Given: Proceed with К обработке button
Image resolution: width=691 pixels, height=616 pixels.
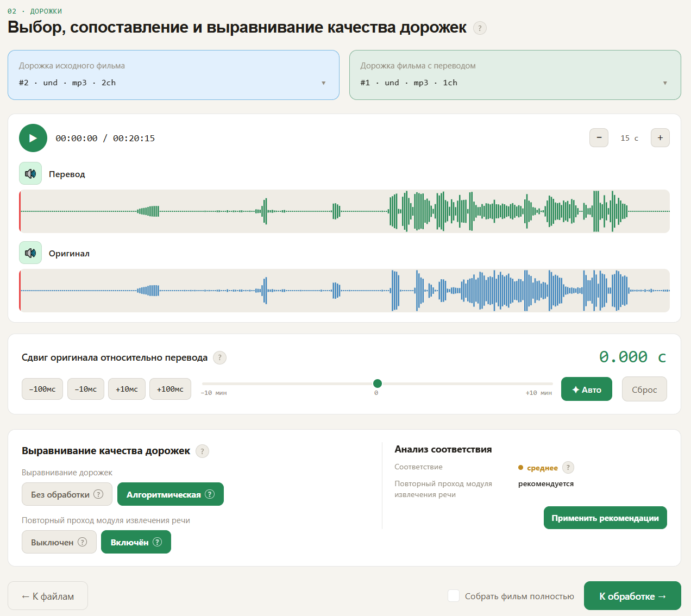Looking at the screenshot, I should (632, 596).
